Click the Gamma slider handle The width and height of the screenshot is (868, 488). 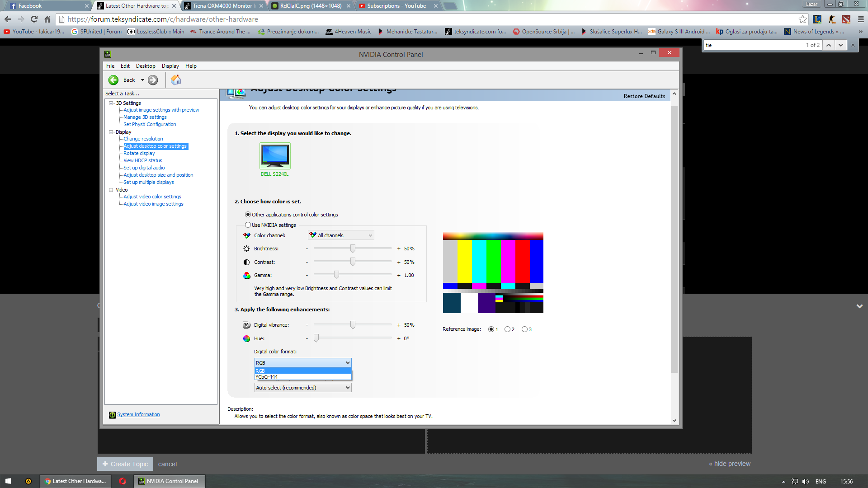click(x=336, y=275)
